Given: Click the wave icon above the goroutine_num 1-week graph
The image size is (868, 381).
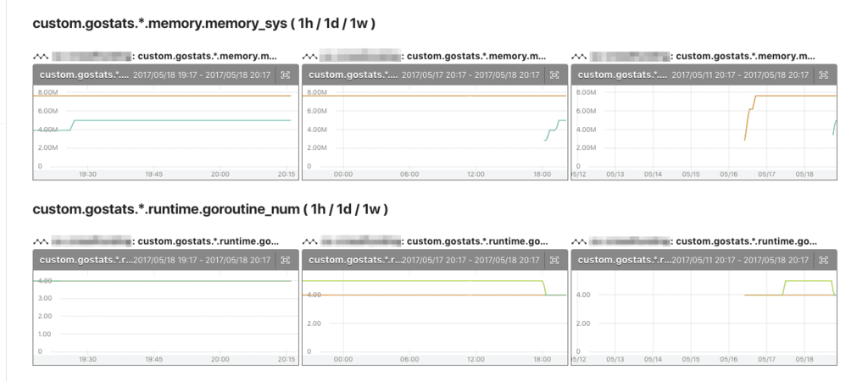Looking at the screenshot, I should click(x=579, y=241).
